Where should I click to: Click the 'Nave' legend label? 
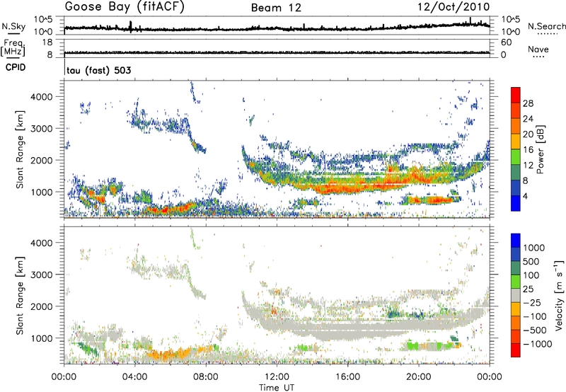(x=538, y=49)
